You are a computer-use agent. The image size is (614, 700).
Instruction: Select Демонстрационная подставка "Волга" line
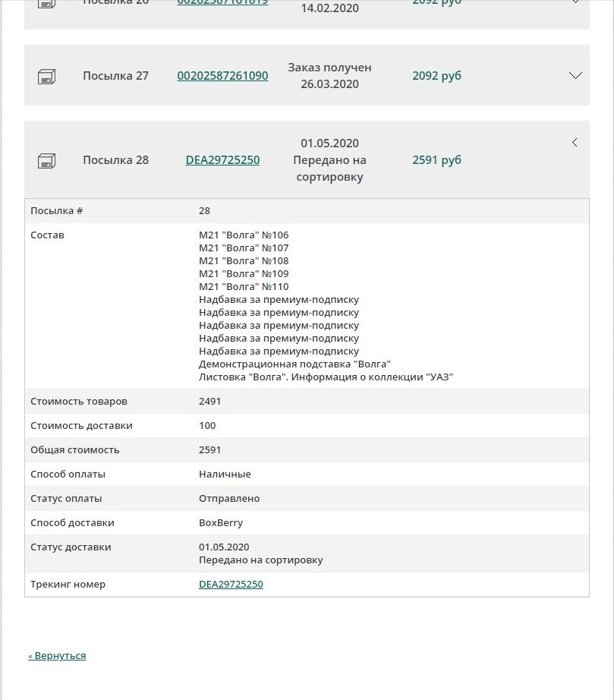[x=294, y=364]
